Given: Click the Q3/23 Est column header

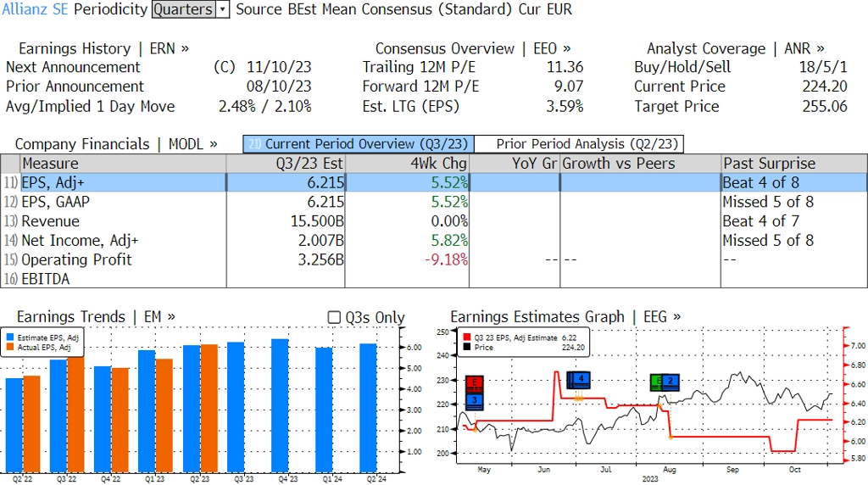Looking at the screenshot, I should pos(286,164).
